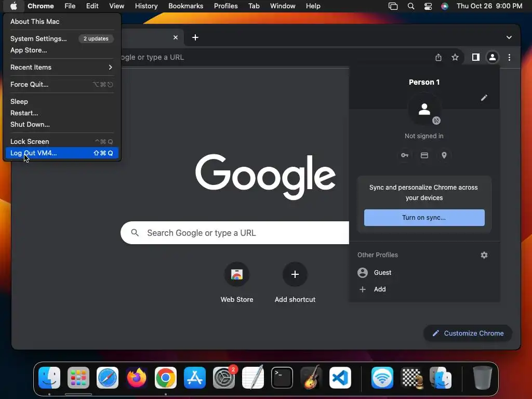Choose System Settings from Apple menu
Image resolution: width=532 pixels, height=399 pixels.
pos(62,38)
